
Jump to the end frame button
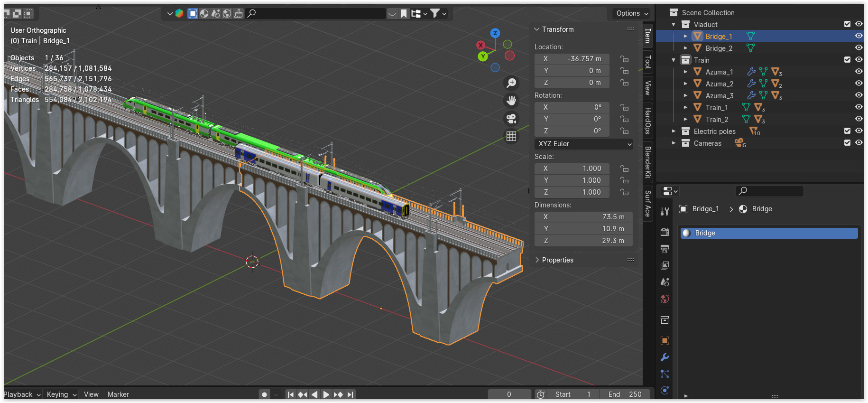point(350,394)
